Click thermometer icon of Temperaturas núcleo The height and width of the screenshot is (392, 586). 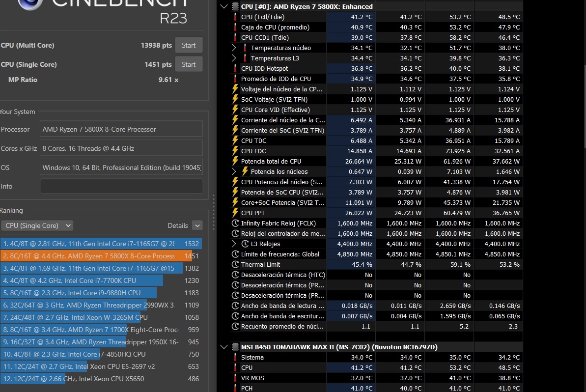pyautogui.click(x=245, y=48)
